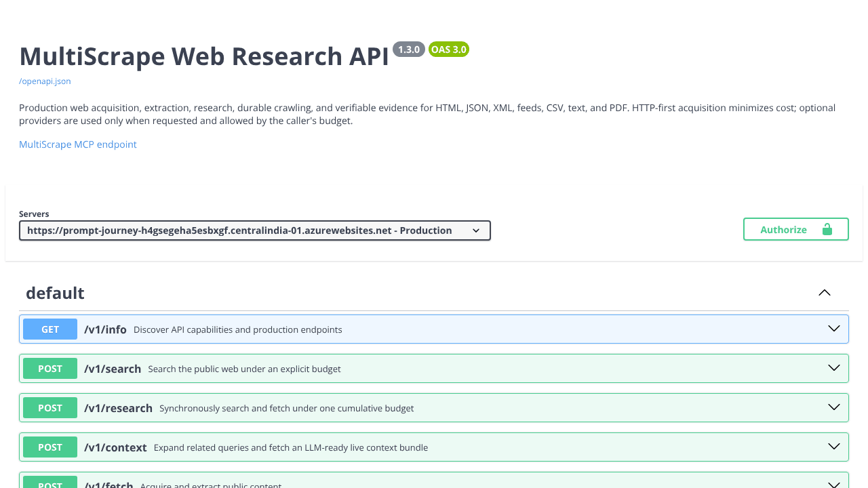Click the /v1/research path text
The width and height of the screenshot is (868, 488).
(118, 408)
